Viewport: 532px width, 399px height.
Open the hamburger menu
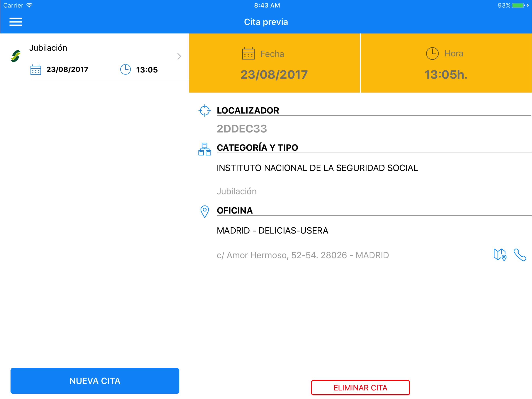click(16, 22)
